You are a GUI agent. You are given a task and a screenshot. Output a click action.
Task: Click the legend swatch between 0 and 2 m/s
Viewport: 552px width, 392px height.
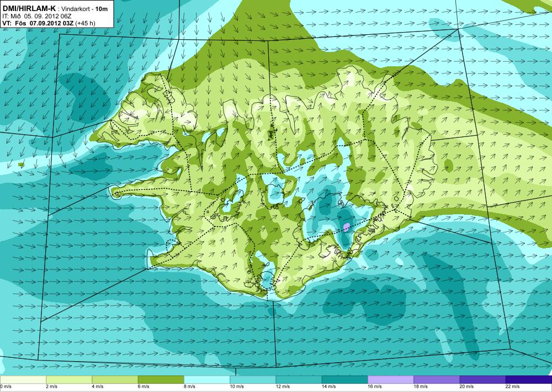coord(23,380)
